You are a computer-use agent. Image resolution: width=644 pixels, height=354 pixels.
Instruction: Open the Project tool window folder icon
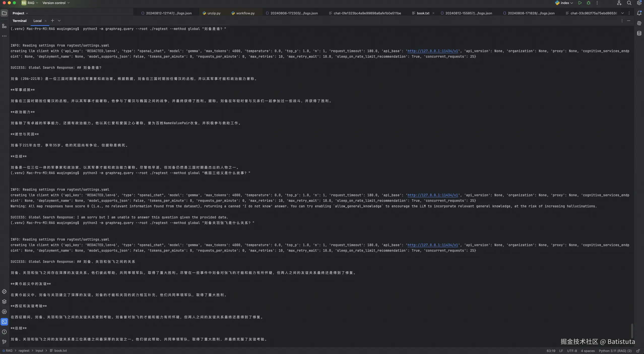point(4,13)
